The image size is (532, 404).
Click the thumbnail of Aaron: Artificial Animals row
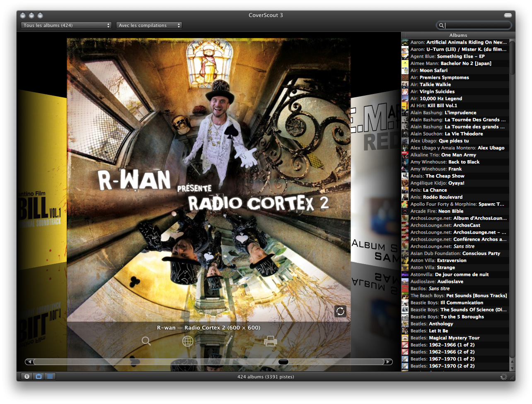pyautogui.click(x=405, y=42)
